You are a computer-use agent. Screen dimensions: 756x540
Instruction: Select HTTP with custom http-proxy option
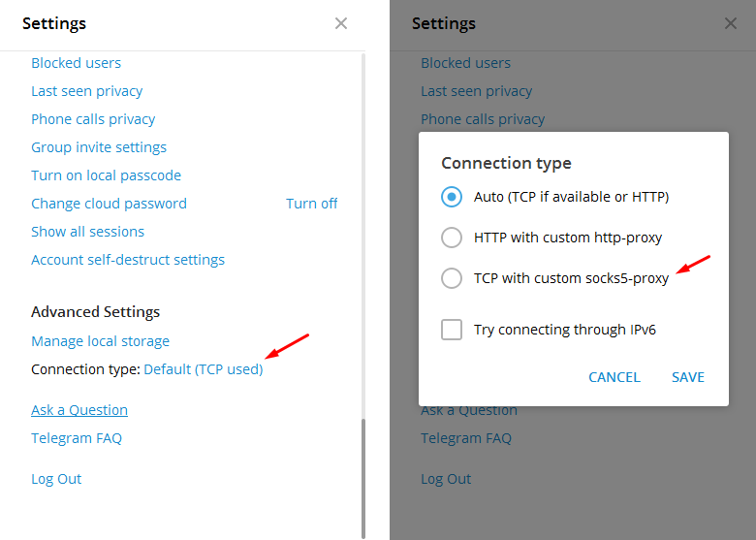452,238
